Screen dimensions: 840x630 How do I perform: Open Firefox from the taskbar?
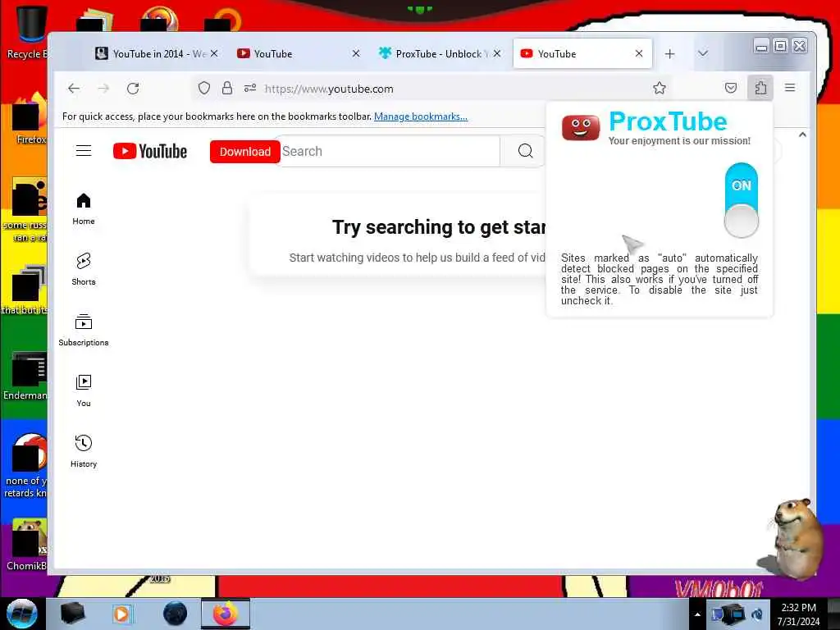[x=226, y=614]
